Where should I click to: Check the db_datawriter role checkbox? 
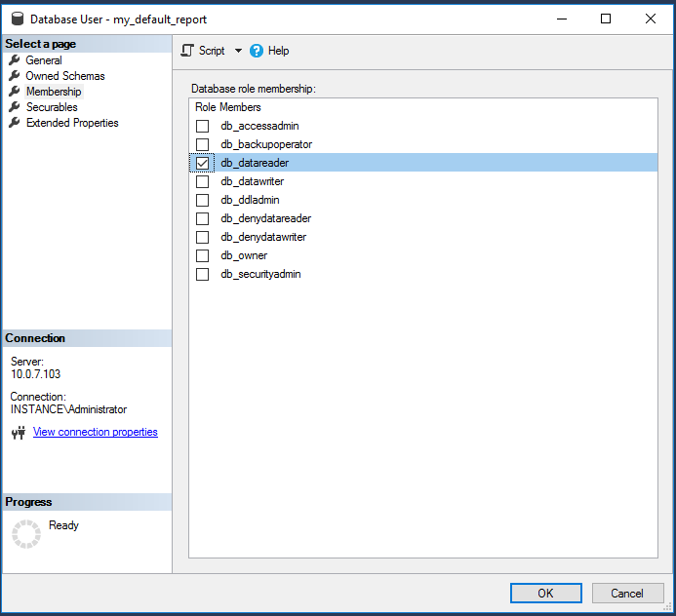click(x=203, y=182)
